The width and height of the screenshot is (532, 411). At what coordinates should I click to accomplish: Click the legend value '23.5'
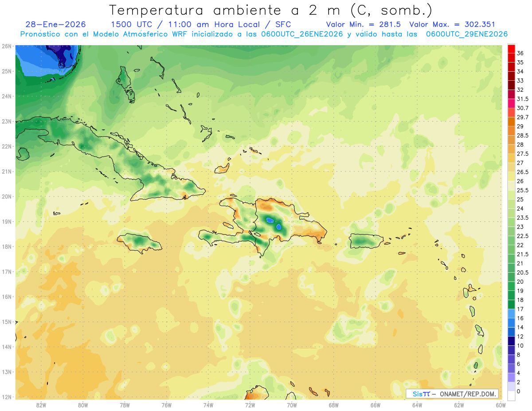click(x=523, y=218)
